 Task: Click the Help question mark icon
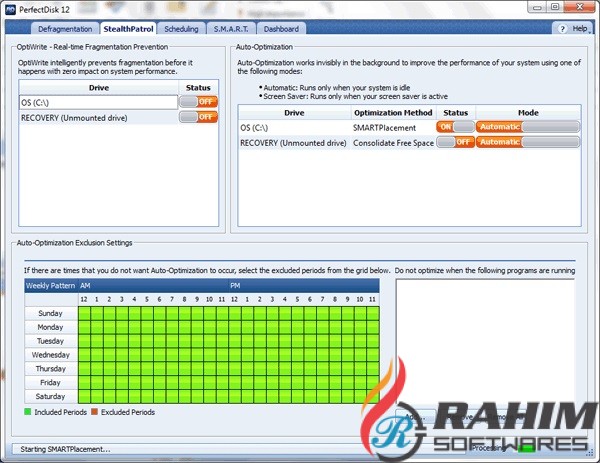(x=562, y=29)
